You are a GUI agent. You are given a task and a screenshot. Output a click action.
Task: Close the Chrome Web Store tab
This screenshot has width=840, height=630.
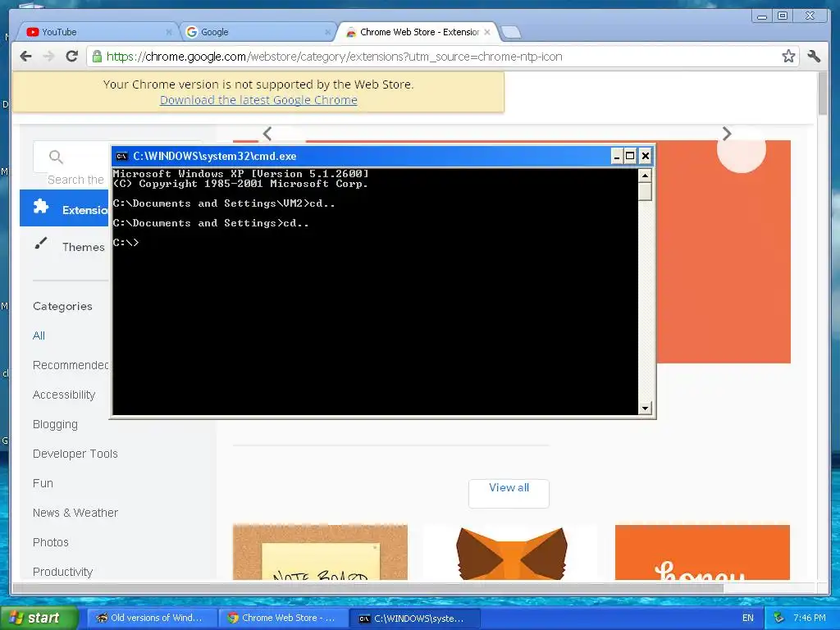(487, 32)
